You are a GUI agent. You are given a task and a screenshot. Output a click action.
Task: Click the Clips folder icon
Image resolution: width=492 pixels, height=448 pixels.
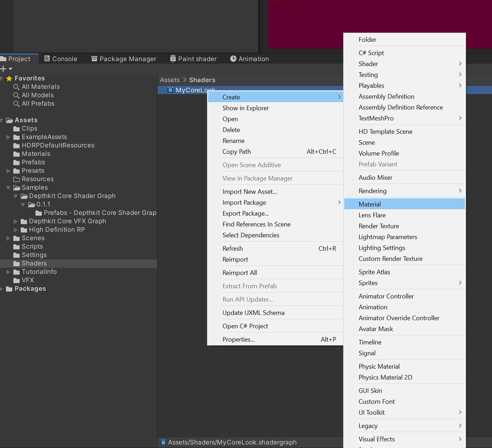16,129
